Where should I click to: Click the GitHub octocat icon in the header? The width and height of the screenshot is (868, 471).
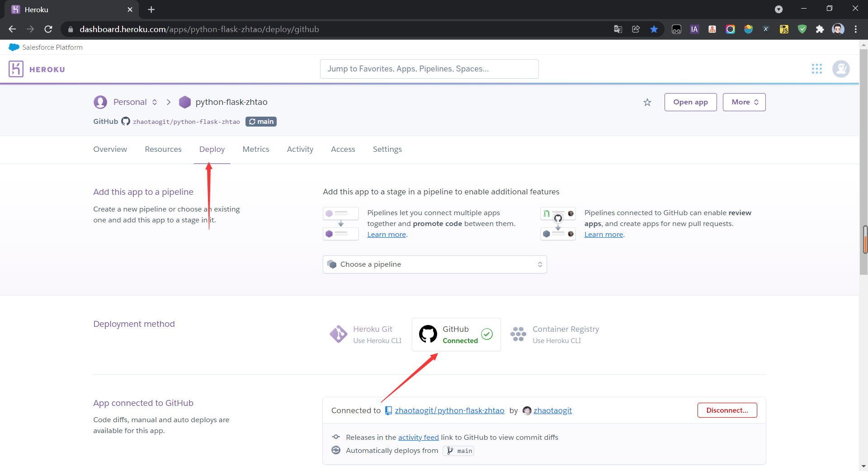point(126,121)
